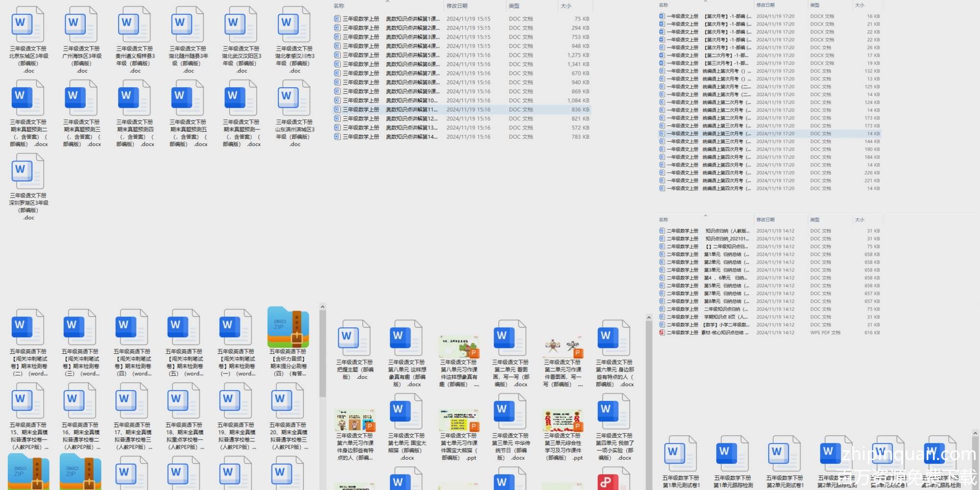Viewport: 980px width, 490px height.
Task: Open 第二单元 看图画，写一写 Word document
Action: click(511, 338)
